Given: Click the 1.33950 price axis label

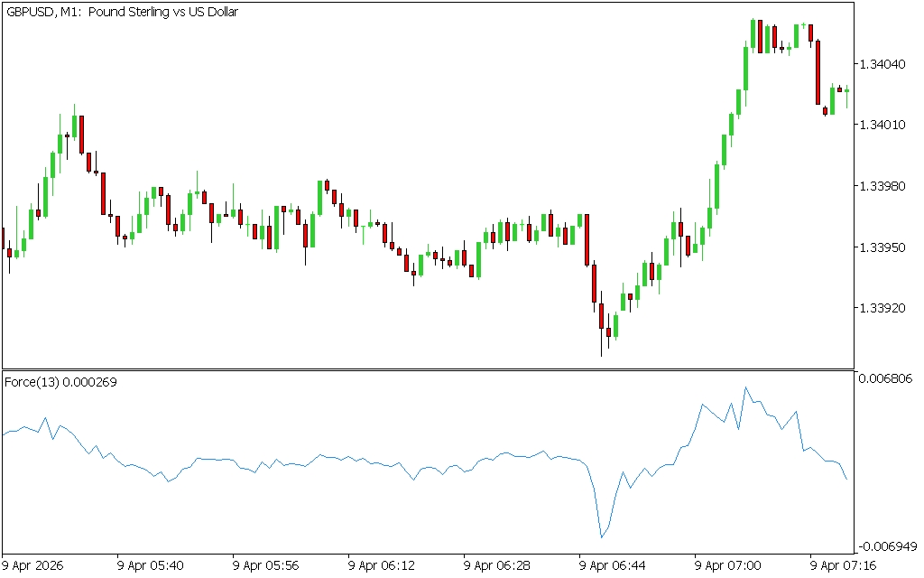Looking at the screenshot, I should (x=882, y=247).
